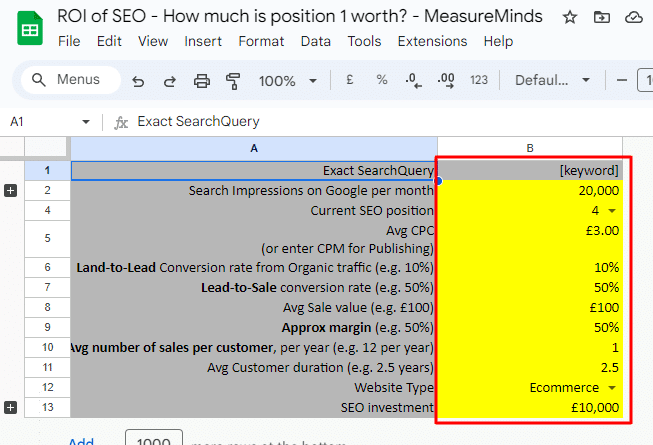Open the Extensions menu

(432, 41)
